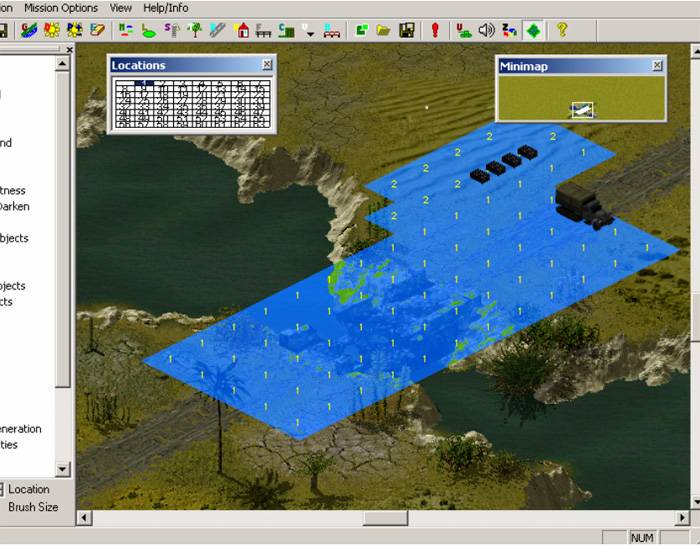Close the Minimap floating window
700x546 pixels.
click(657, 66)
